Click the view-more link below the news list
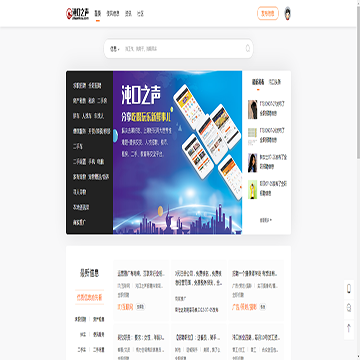Image resolution: width=360 pixels, height=360 pixels. (x=266, y=220)
